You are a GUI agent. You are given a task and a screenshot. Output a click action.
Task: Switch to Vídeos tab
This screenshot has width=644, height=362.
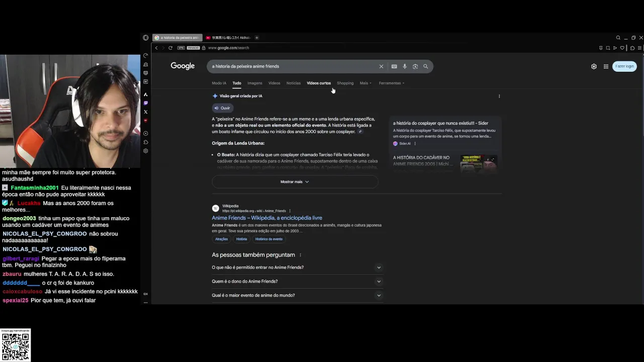click(x=274, y=83)
